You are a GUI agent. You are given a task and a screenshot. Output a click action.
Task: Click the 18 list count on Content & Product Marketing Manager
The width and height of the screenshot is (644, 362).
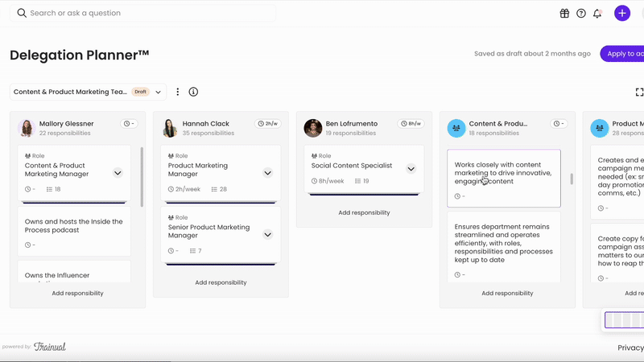[x=53, y=189]
